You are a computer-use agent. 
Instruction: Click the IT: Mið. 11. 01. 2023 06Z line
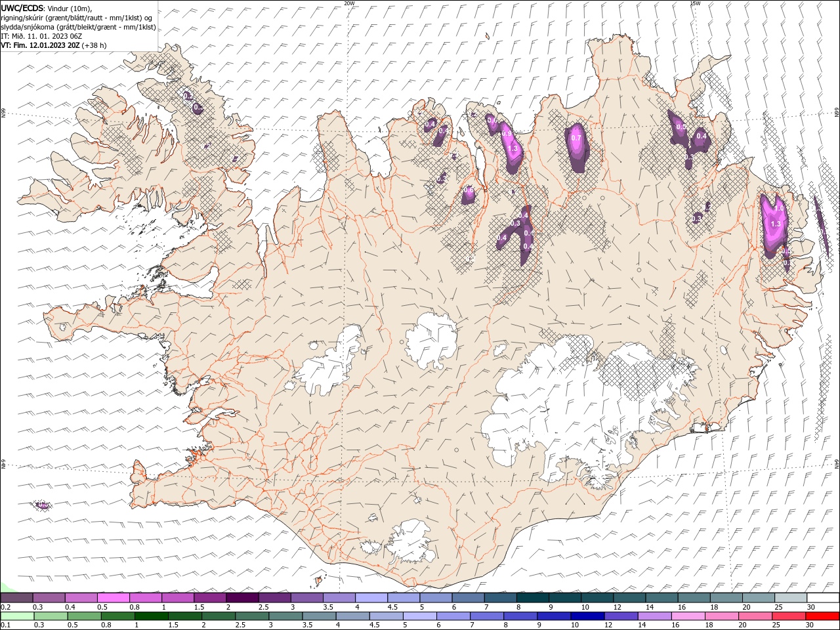[41, 35]
